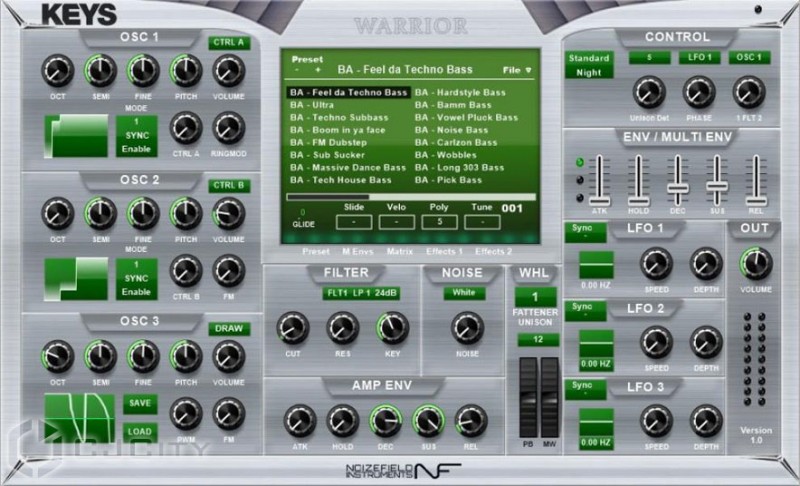Screen dimensions: 800x486
Task: Open the CTRL A assignment selector
Action: pos(229,43)
